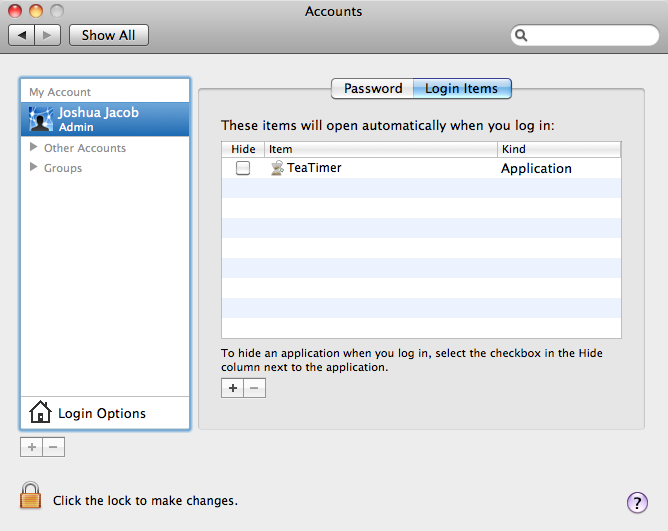Select the Joshua Jacob account
Screen dimensions: 668x531
pos(105,119)
